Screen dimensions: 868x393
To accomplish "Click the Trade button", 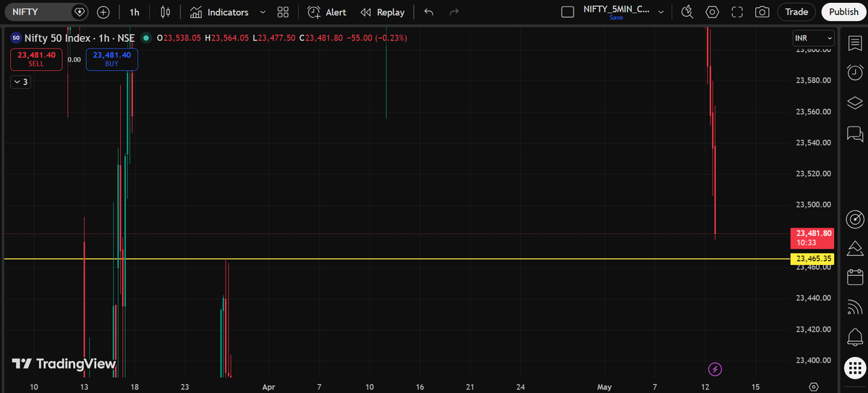I will tap(796, 12).
